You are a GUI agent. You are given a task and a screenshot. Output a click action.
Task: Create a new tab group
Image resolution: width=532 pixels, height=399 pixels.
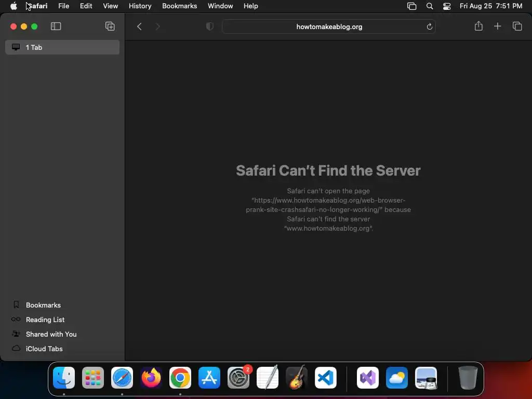pyautogui.click(x=110, y=26)
